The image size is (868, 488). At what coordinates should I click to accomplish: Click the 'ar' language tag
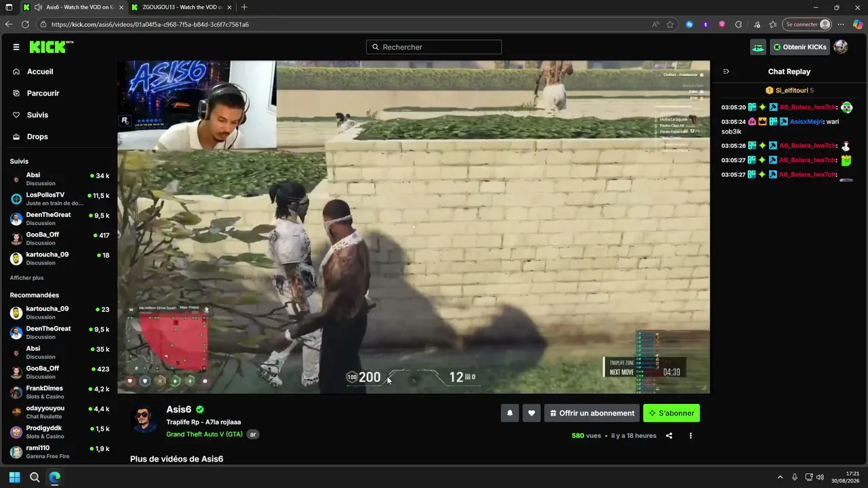[x=253, y=434]
